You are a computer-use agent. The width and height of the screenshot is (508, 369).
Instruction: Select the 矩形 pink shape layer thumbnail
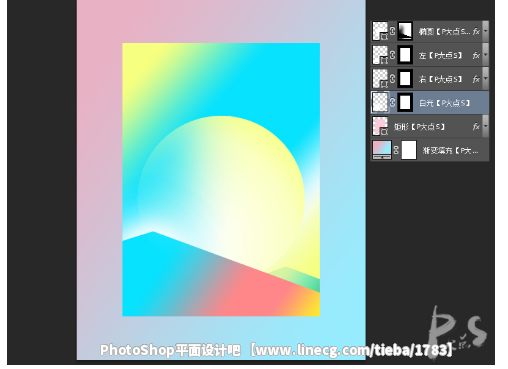[380, 126]
